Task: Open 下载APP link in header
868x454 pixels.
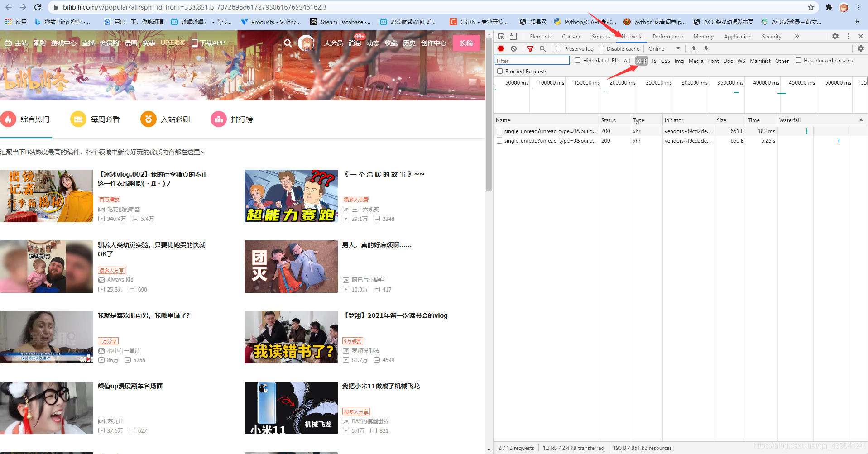Action: [208, 43]
